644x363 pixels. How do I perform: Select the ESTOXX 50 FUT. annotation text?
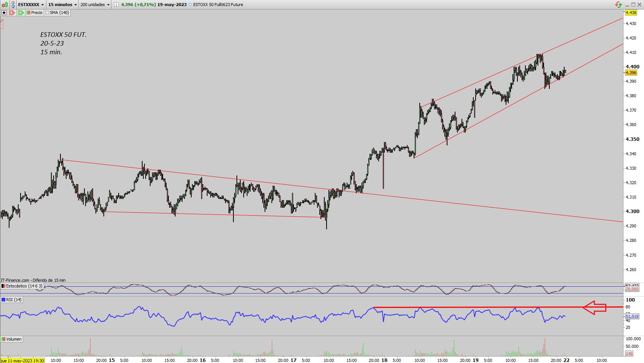coord(63,35)
